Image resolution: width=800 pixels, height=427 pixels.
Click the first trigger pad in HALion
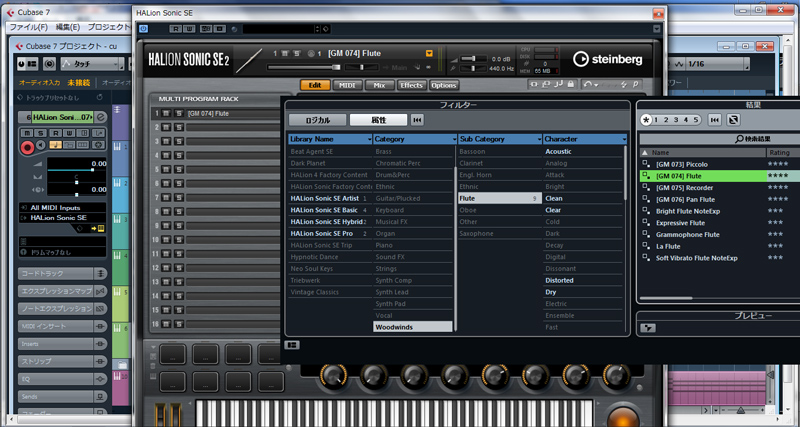click(173, 354)
